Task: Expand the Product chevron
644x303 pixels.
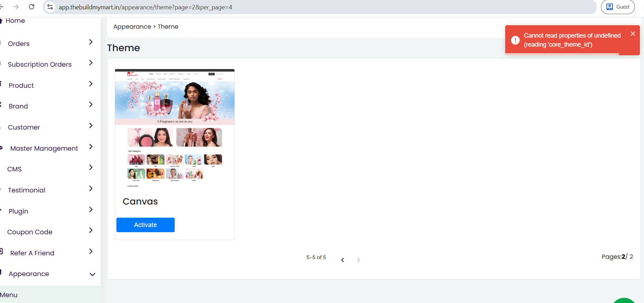Action: pyautogui.click(x=91, y=84)
